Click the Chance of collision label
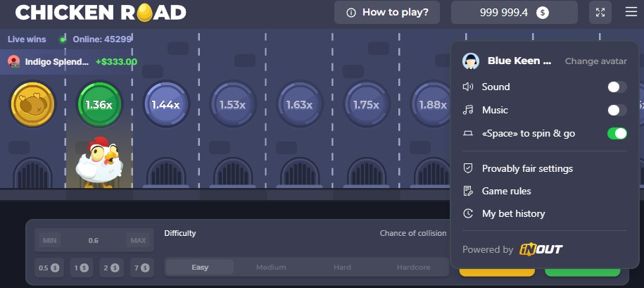Image resolution: width=644 pixels, height=288 pixels. pos(412,233)
